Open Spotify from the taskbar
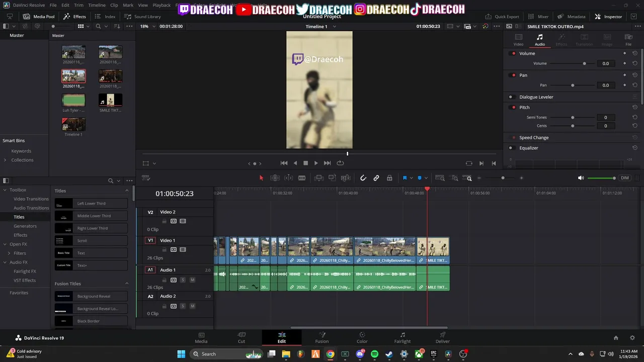The height and width of the screenshot is (362, 644). click(x=374, y=354)
